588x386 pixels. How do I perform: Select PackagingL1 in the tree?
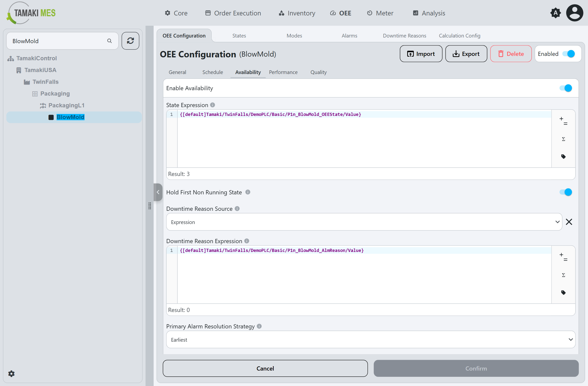pyautogui.click(x=66, y=105)
